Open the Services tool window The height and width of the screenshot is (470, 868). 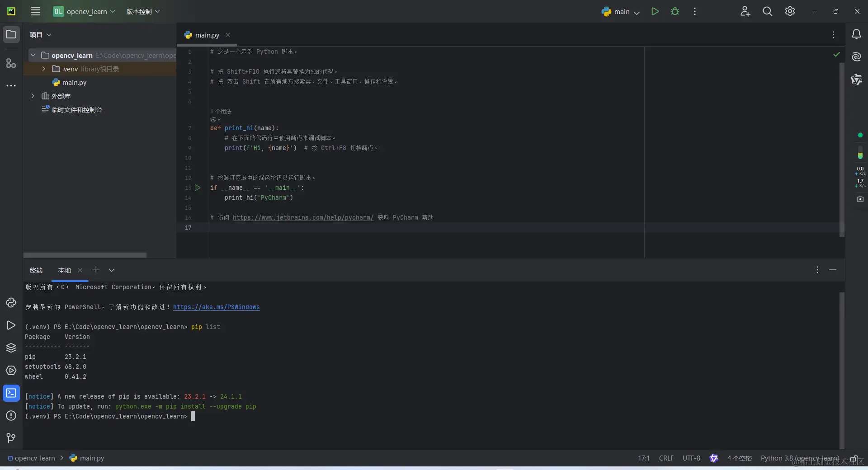click(11, 370)
